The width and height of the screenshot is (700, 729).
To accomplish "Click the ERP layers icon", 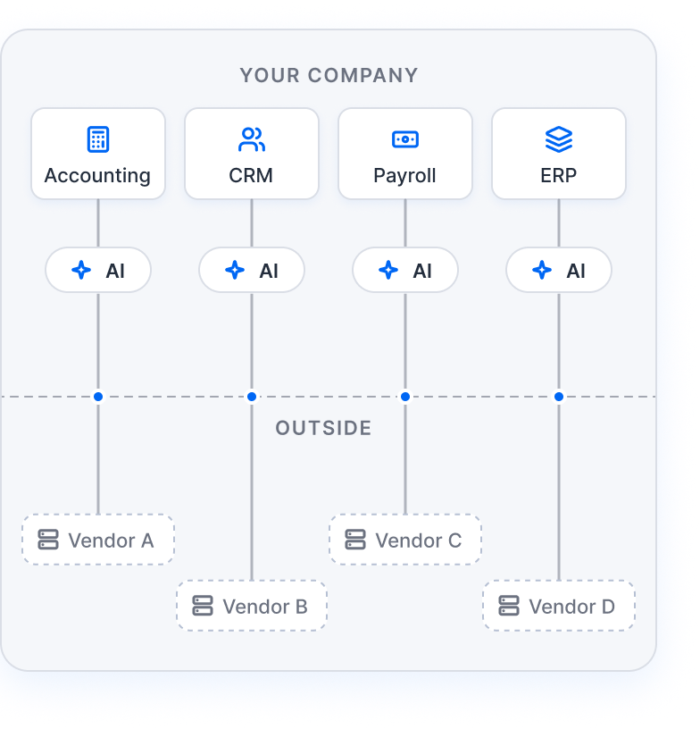I will [x=559, y=139].
